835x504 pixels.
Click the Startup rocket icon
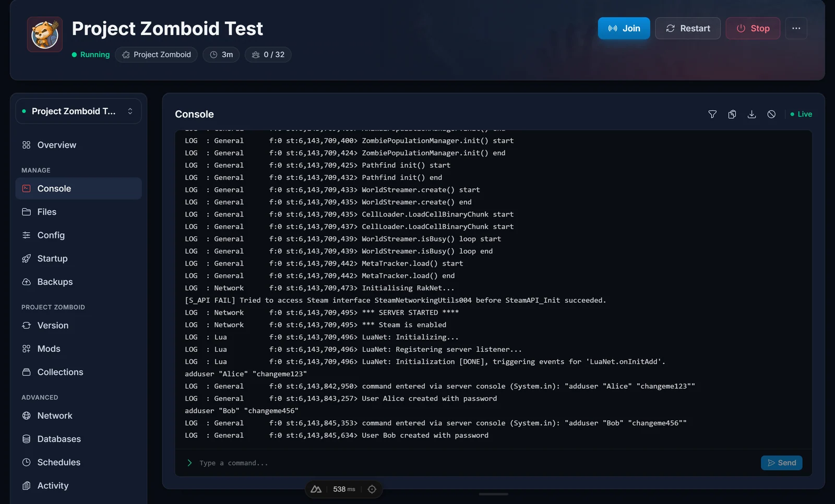(x=27, y=258)
